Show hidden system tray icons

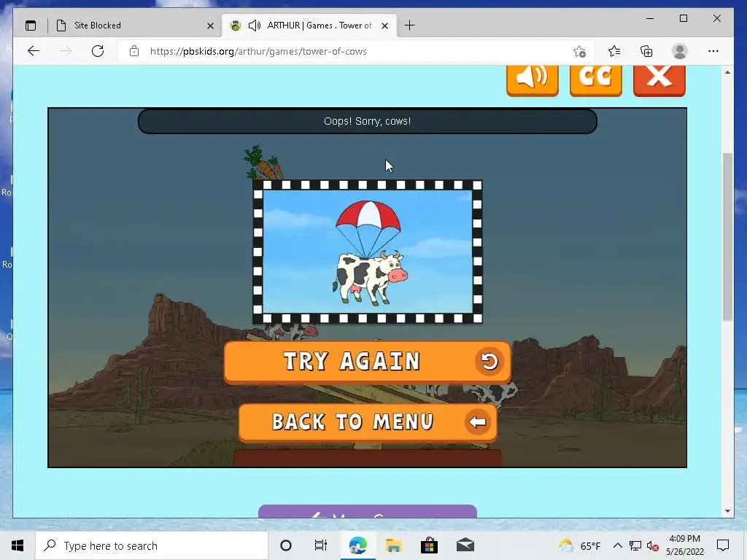coord(617,545)
